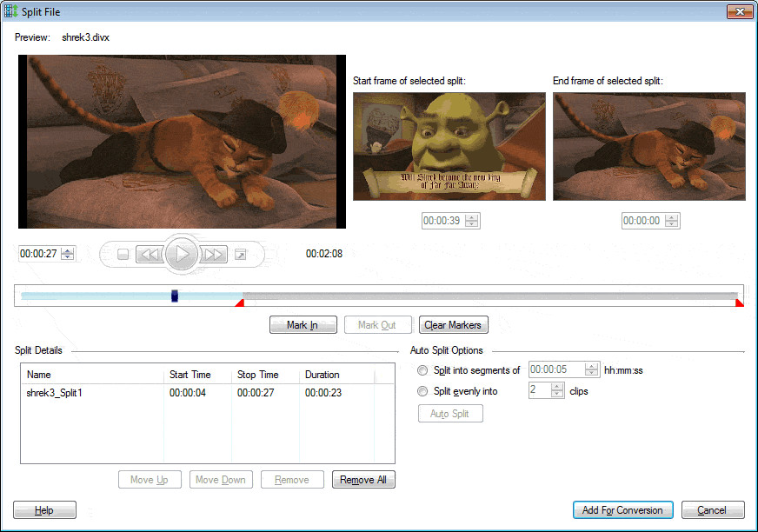The width and height of the screenshot is (758, 532).
Task: Click the start frame Shrek thumbnail
Action: (x=449, y=147)
